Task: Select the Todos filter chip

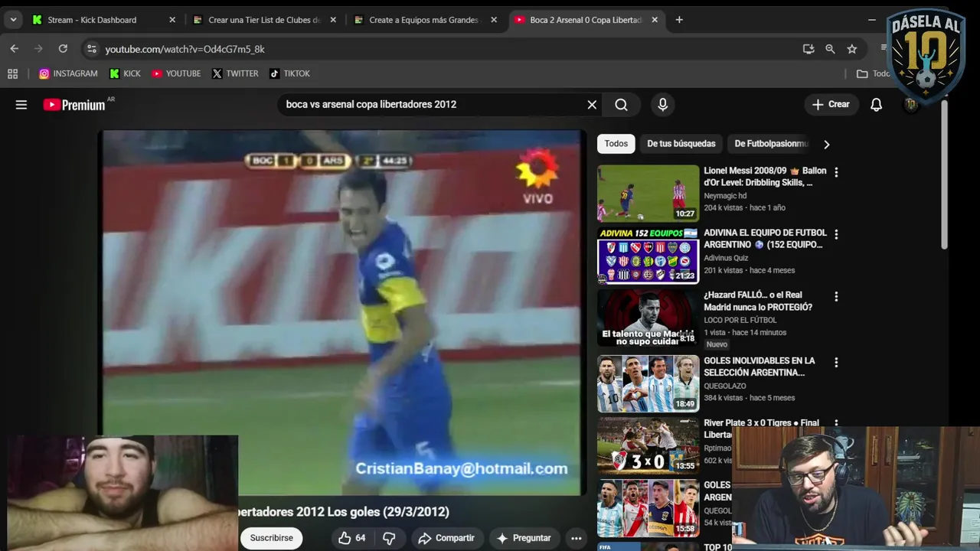Action: pos(616,144)
